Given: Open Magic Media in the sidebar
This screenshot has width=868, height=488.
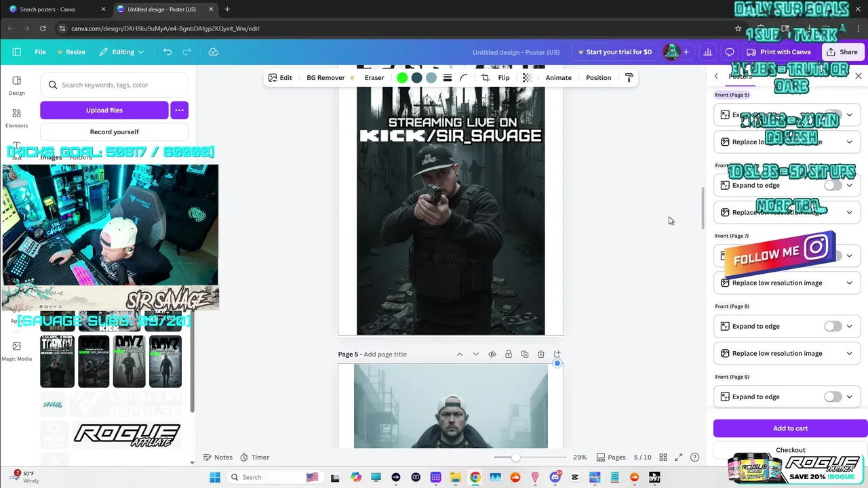Looking at the screenshot, I should (17, 351).
